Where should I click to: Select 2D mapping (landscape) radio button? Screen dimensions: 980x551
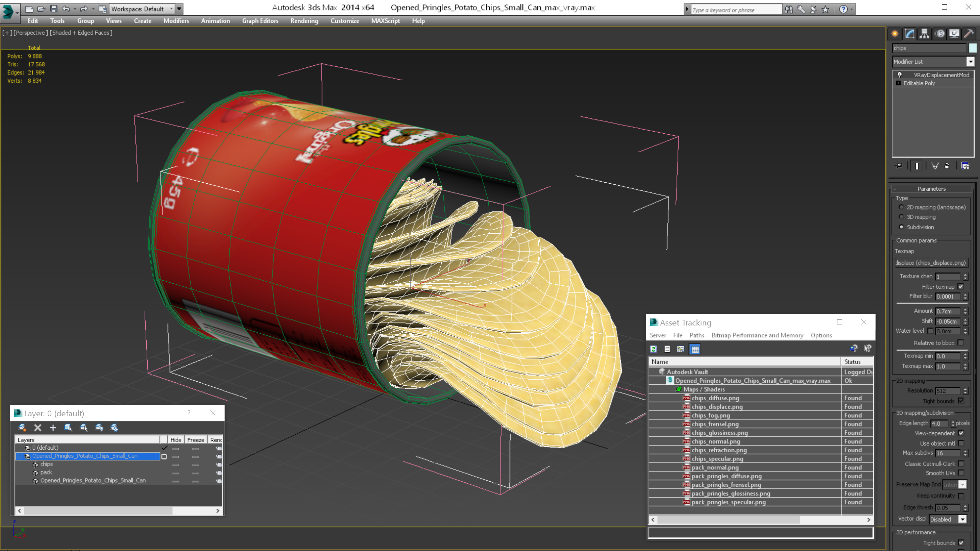point(901,207)
